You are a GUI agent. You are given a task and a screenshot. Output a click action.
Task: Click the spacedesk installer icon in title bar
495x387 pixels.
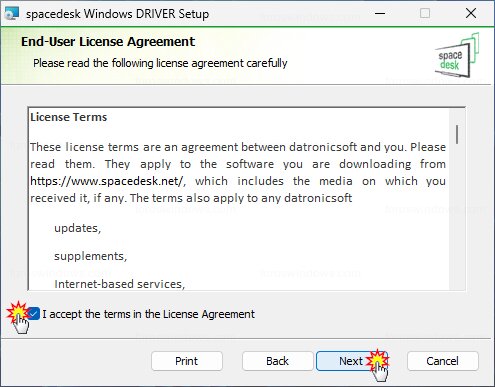[x=11, y=13]
